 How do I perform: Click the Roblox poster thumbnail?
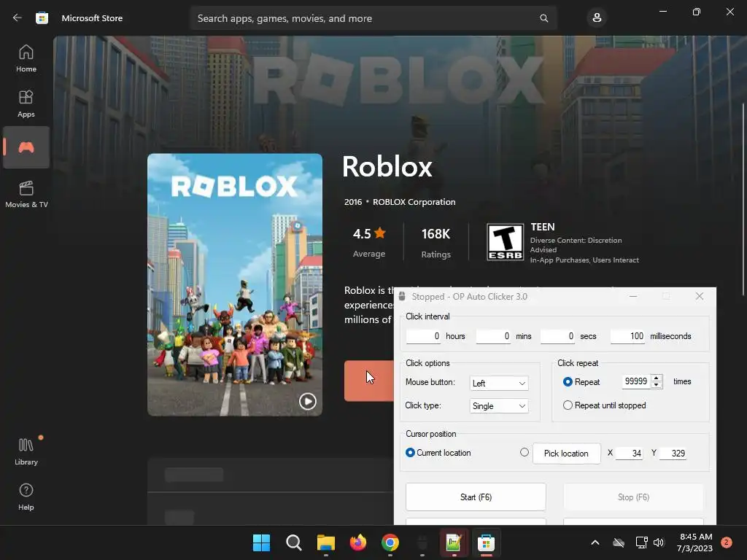coord(235,284)
